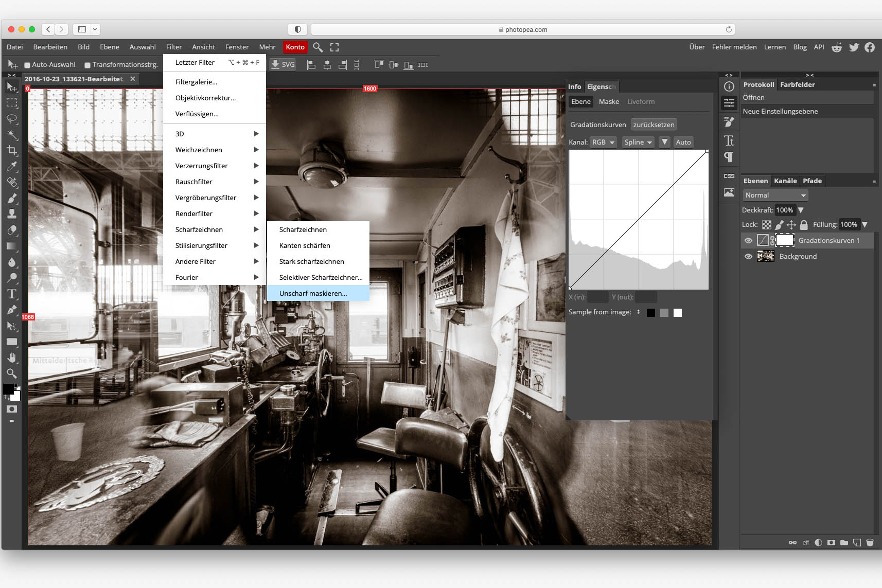
Task: Open the Kanal RGB dropdown
Action: coord(603,142)
